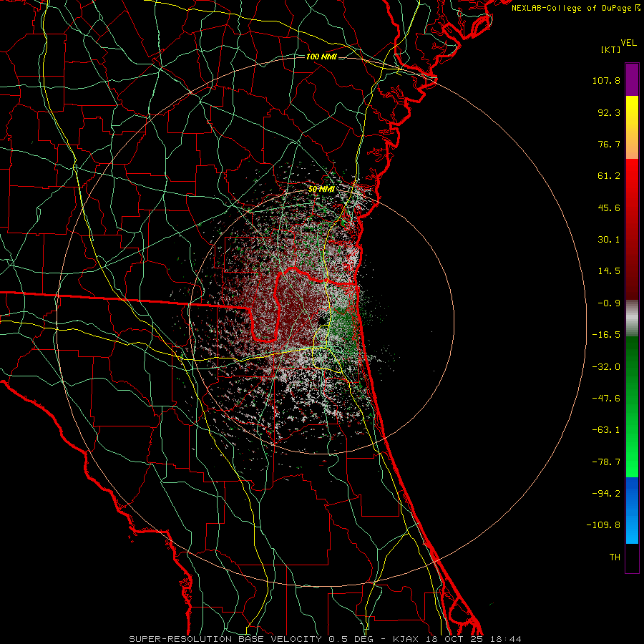The width and height of the screenshot is (644, 644).
Task: Click the 92.3 legend value
Action: [609, 112]
